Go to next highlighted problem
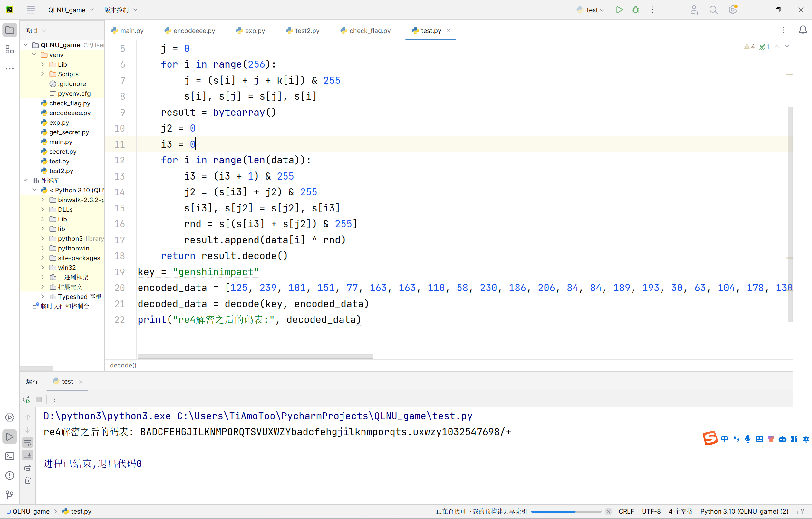Screen dimensions: 812x519 click(x=787, y=46)
